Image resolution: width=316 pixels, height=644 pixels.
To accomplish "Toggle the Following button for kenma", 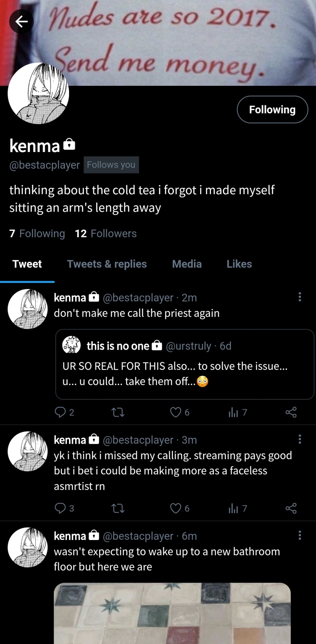I will (272, 110).
